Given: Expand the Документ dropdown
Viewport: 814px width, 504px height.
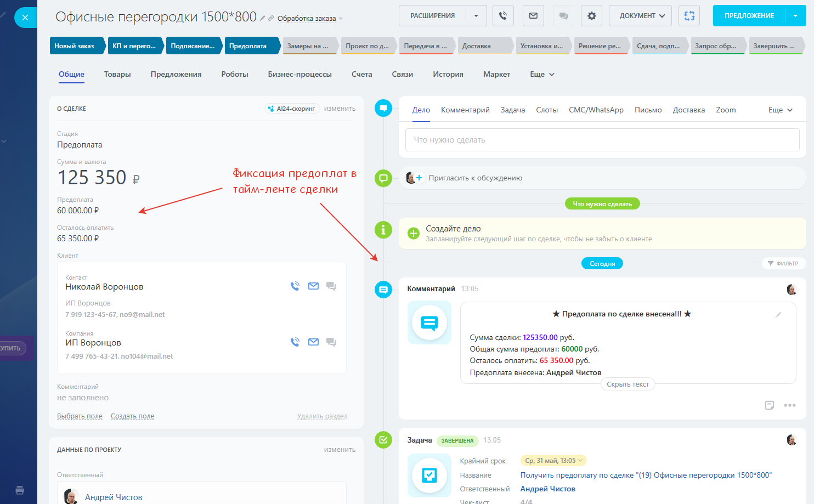Looking at the screenshot, I should [x=642, y=16].
